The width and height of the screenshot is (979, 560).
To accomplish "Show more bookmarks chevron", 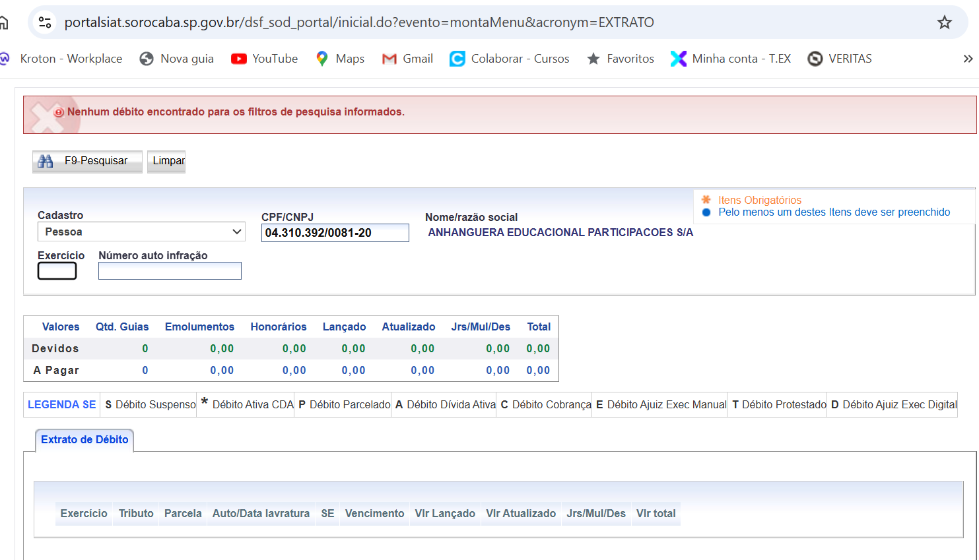I will coord(968,59).
